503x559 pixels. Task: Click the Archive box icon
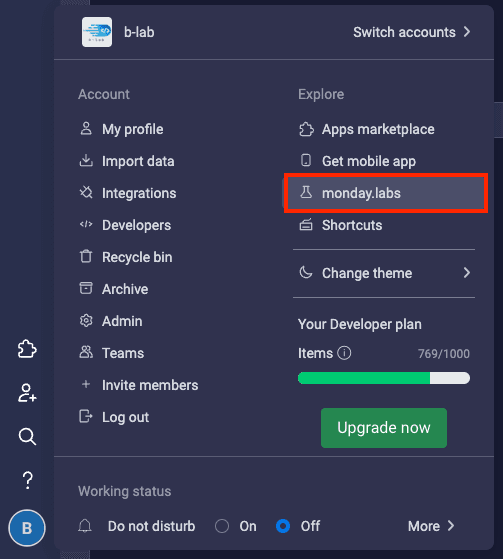pyautogui.click(x=86, y=288)
